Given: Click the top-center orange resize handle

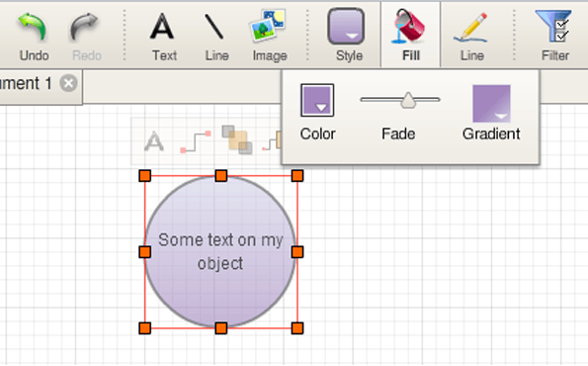Looking at the screenshot, I should 221,176.
